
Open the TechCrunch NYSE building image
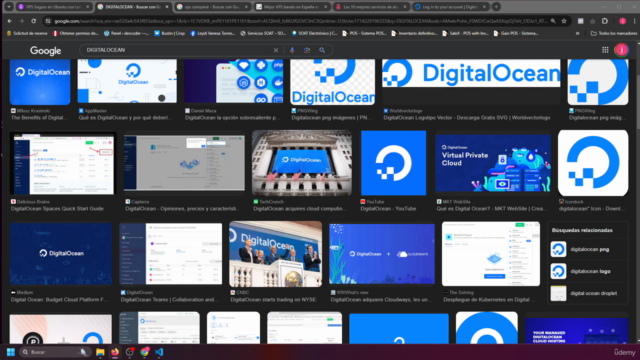302,163
